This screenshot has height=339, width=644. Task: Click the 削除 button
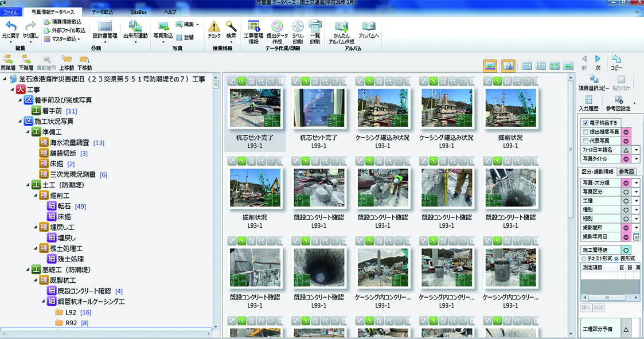coord(599,308)
